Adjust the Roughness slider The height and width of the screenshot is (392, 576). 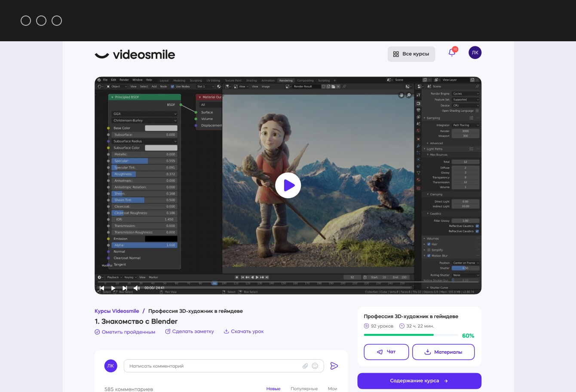tap(144, 174)
